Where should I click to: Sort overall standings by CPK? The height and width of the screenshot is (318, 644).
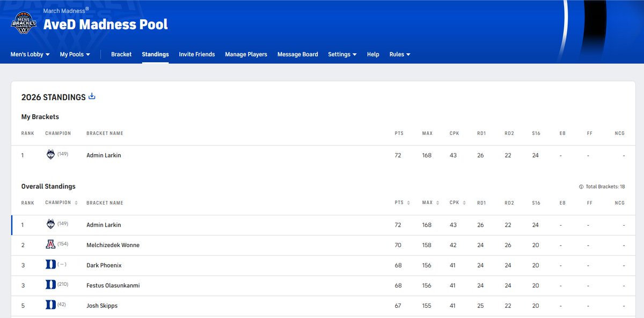(458, 203)
